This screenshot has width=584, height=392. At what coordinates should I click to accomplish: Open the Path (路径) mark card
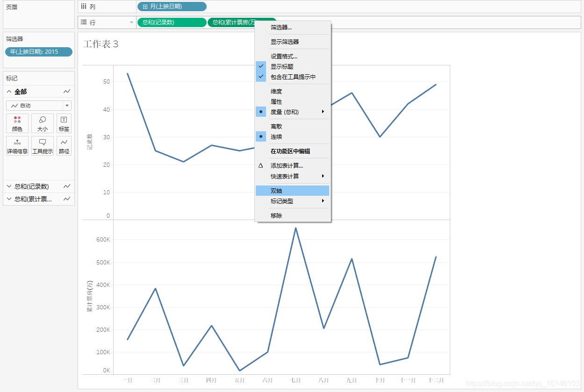pyautogui.click(x=64, y=146)
